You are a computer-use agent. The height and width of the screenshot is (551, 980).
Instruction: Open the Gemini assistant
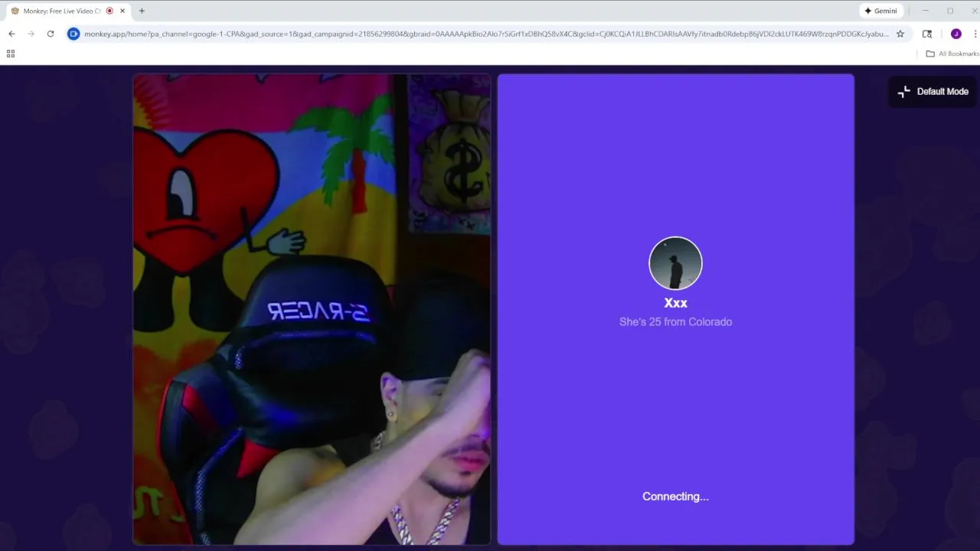pos(880,11)
